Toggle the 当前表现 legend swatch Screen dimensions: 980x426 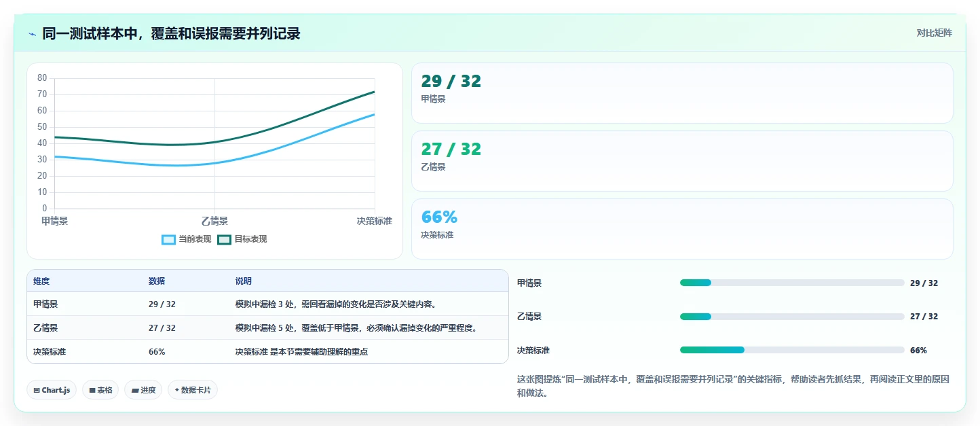pos(169,239)
